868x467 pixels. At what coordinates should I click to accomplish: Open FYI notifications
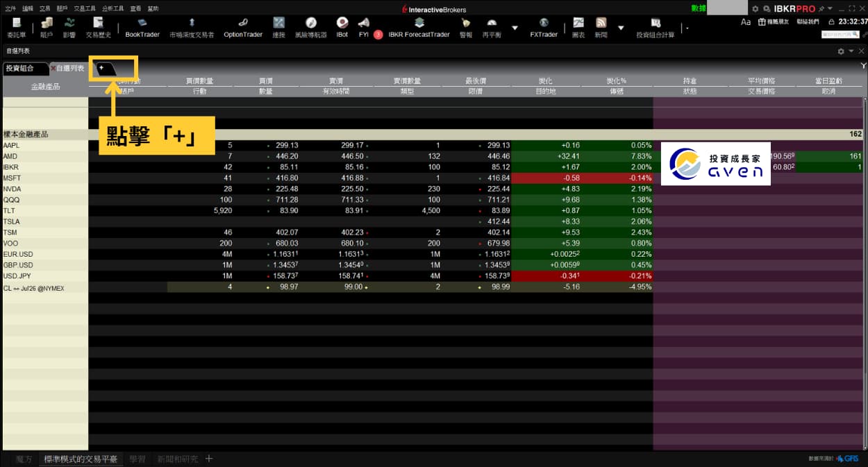click(363, 28)
